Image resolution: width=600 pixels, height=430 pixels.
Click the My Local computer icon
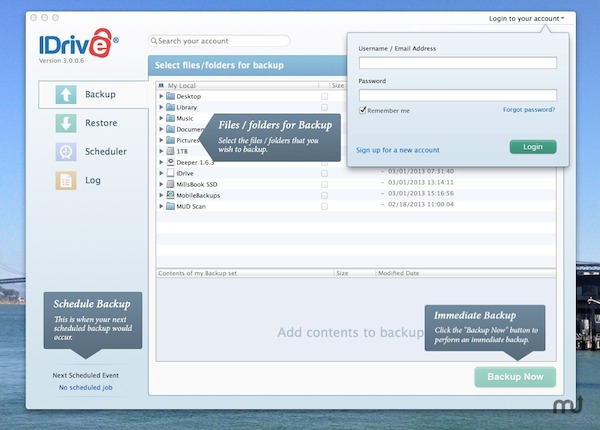(161, 85)
